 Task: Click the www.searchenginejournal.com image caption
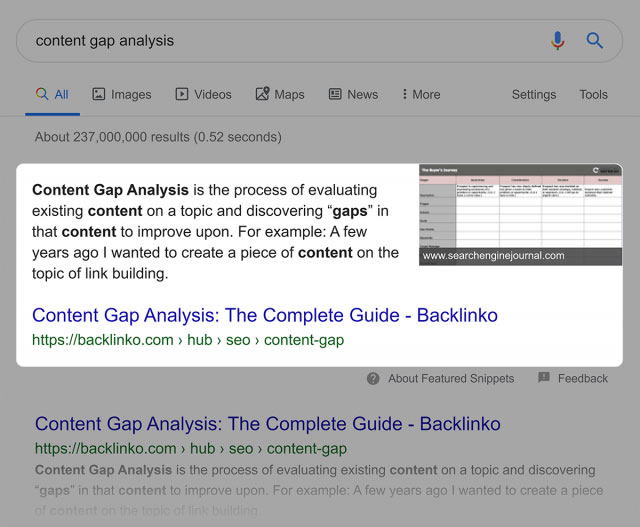[x=493, y=256]
